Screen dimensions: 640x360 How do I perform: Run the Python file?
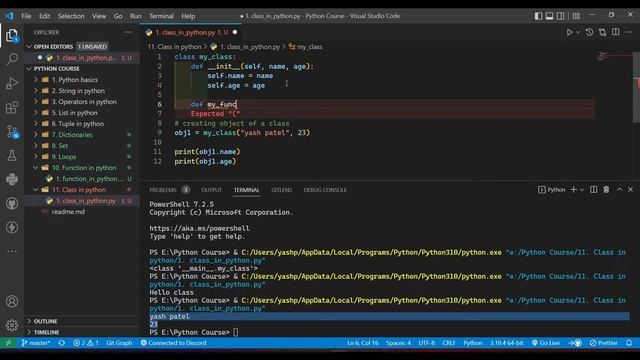[x=569, y=32]
